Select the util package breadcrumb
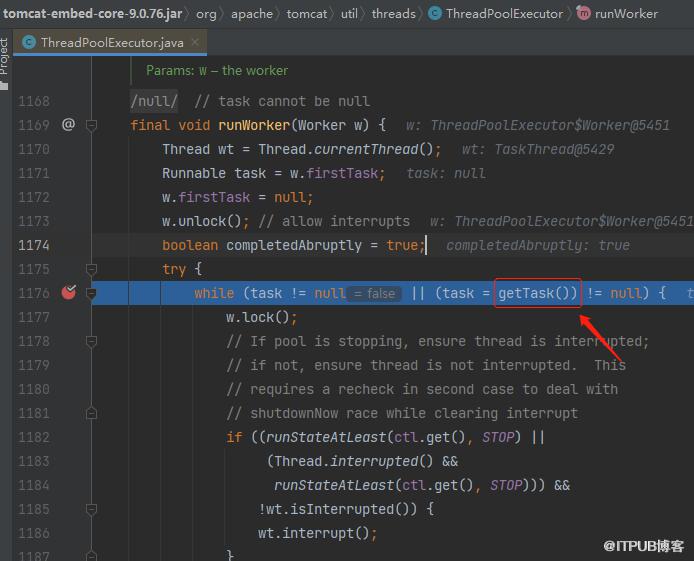 click(349, 14)
